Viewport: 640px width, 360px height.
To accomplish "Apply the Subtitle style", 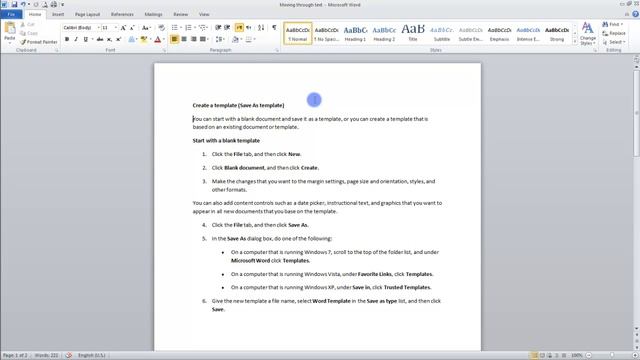I will pyautogui.click(x=442, y=33).
